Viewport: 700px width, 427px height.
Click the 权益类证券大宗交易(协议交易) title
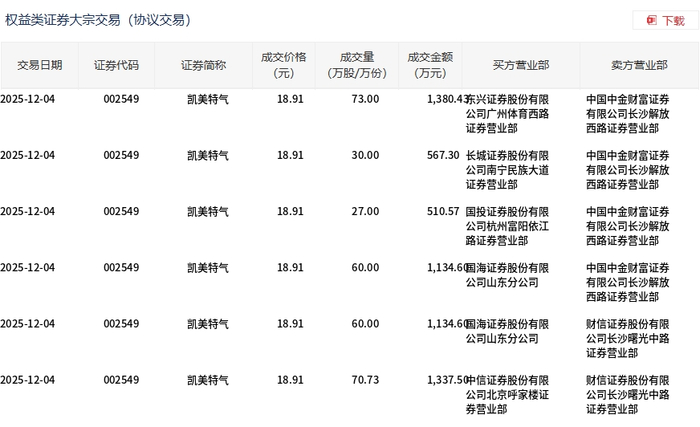coord(98,20)
